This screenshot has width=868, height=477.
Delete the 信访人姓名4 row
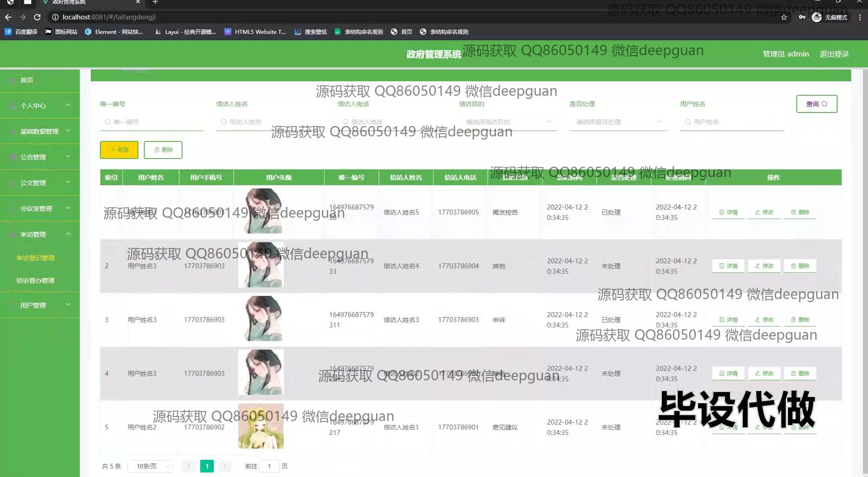pos(800,266)
